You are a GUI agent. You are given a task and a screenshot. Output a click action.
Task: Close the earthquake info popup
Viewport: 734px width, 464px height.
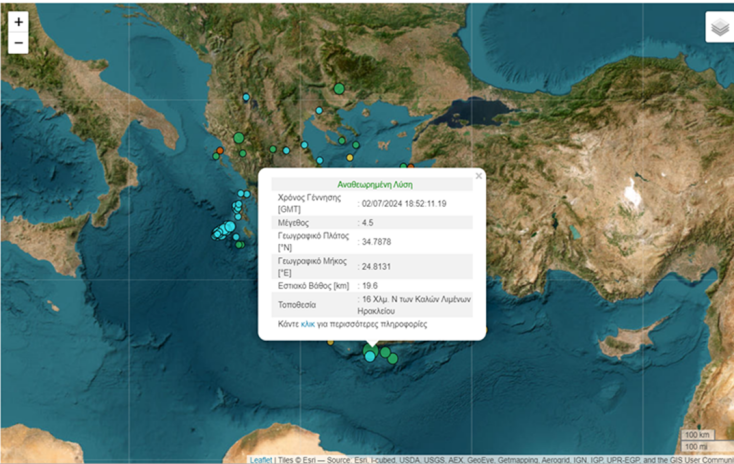click(478, 176)
